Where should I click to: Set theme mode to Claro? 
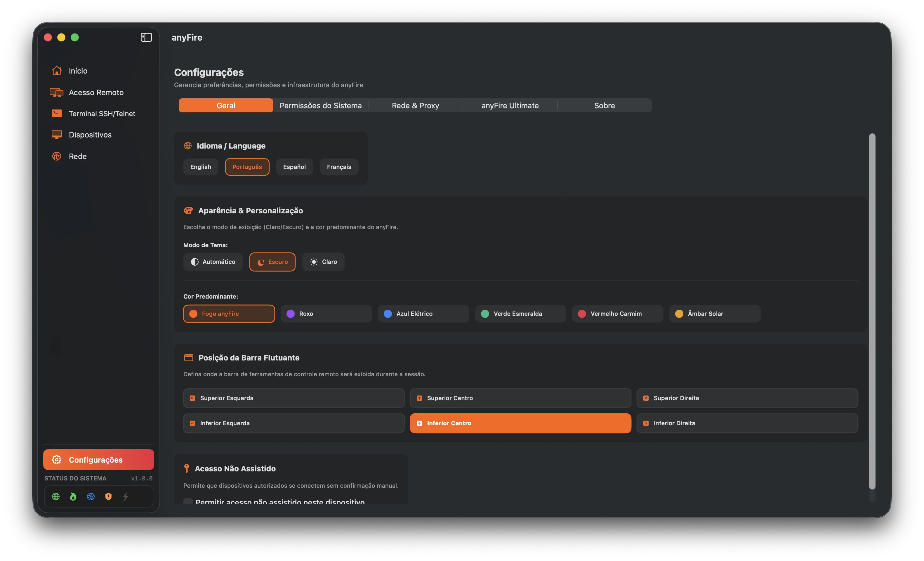pos(323,262)
